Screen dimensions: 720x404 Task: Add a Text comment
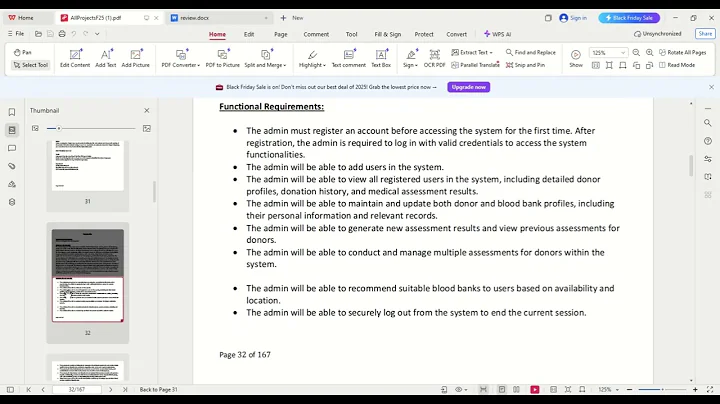(349, 58)
